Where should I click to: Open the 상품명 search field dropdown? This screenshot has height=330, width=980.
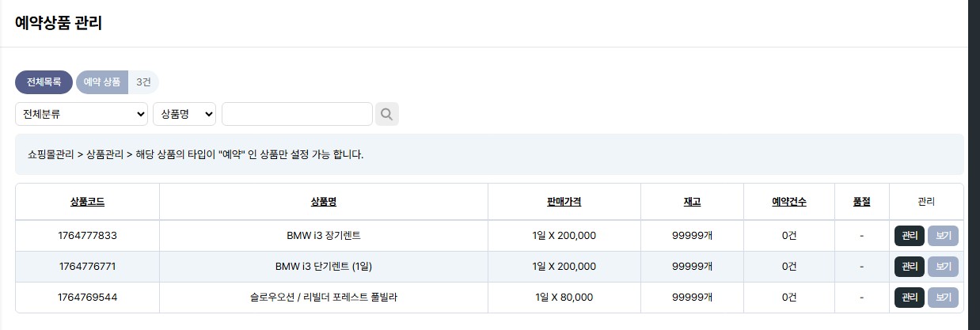coord(184,114)
